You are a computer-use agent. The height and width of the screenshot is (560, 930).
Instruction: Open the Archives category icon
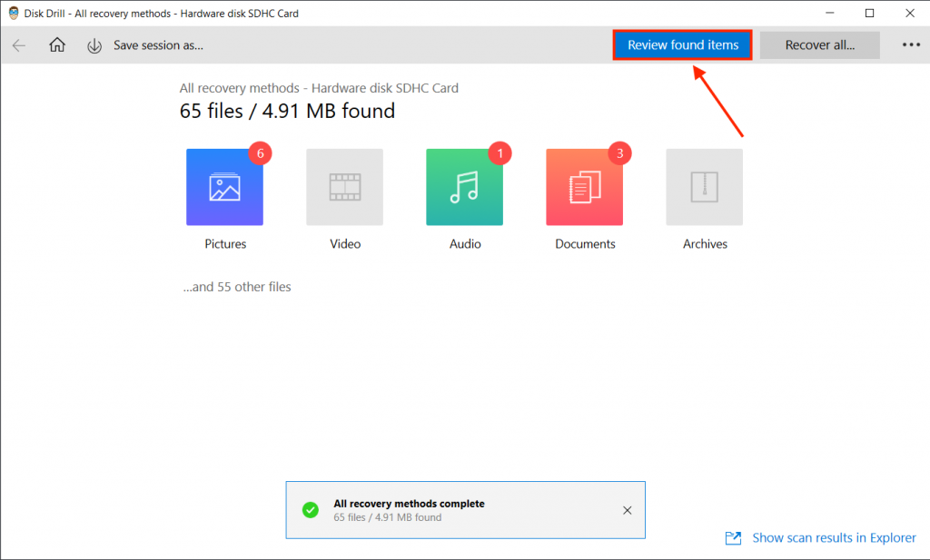coord(704,186)
